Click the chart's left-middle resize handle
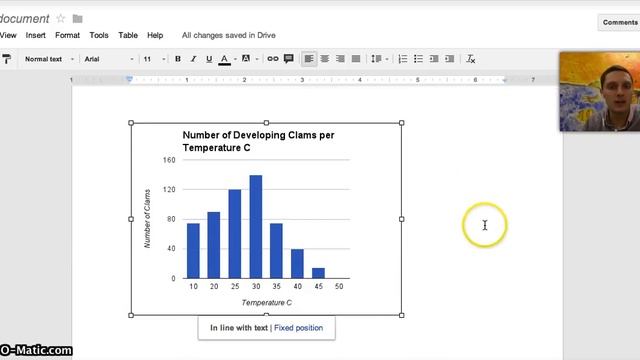 [131, 219]
